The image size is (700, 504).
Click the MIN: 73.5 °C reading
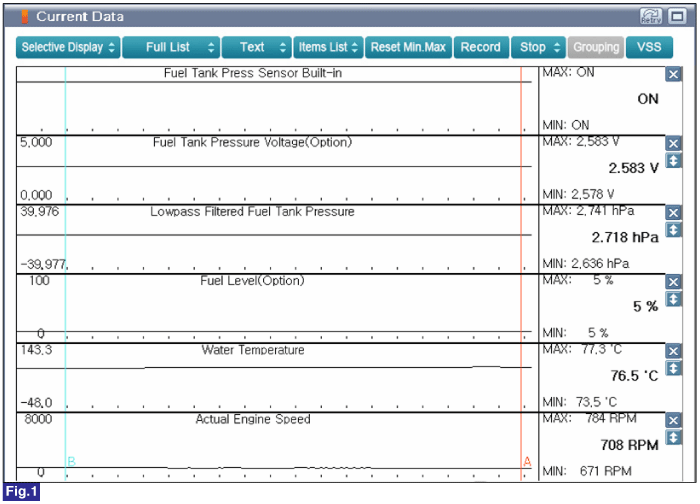pyautogui.click(x=579, y=402)
